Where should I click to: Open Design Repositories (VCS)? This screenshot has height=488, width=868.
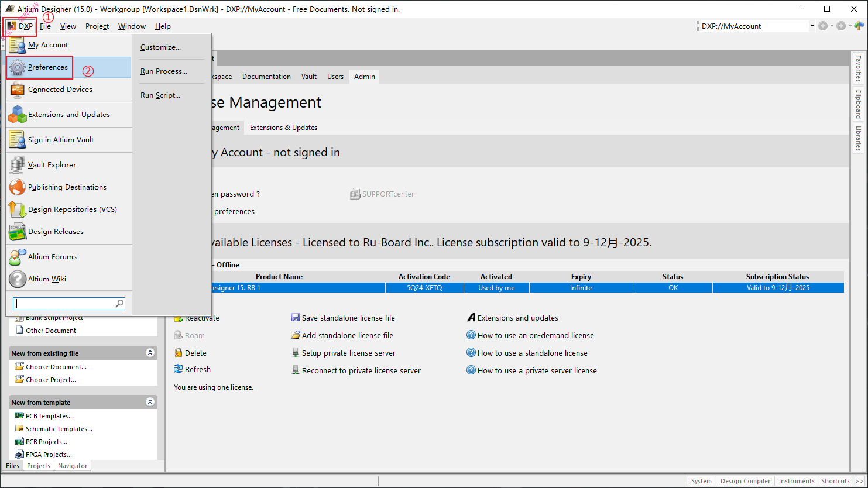pyautogui.click(x=69, y=209)
